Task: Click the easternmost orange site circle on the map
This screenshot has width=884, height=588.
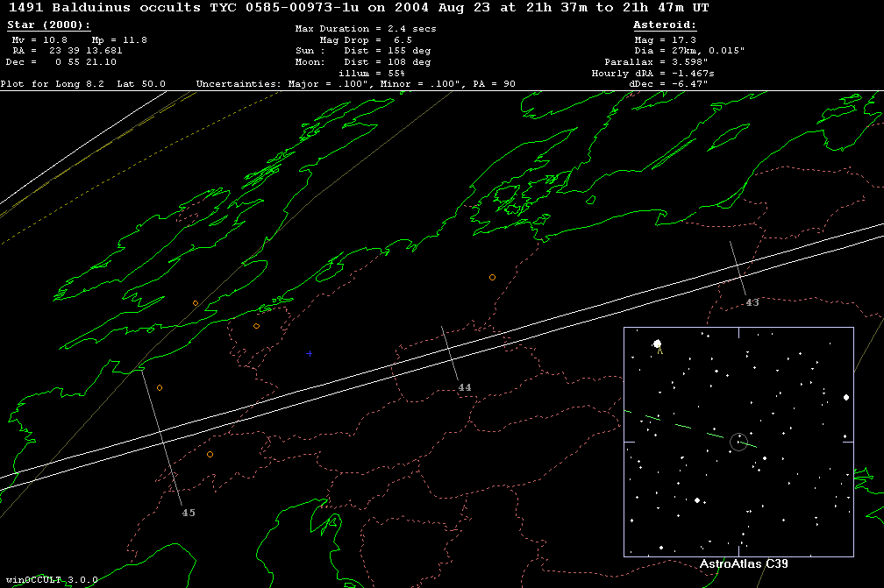Action: pyautogui.click(x=492, y=277)
